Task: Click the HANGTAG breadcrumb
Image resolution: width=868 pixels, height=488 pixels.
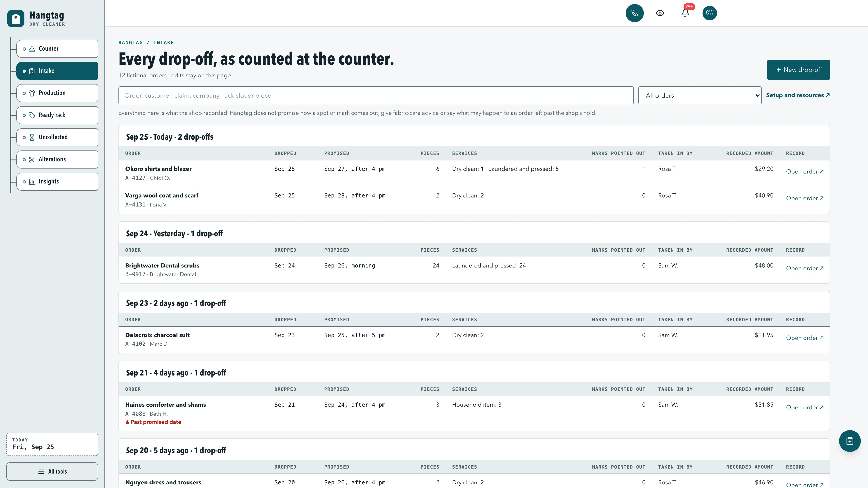Action: pyautogui.click(x=130, y=42)
